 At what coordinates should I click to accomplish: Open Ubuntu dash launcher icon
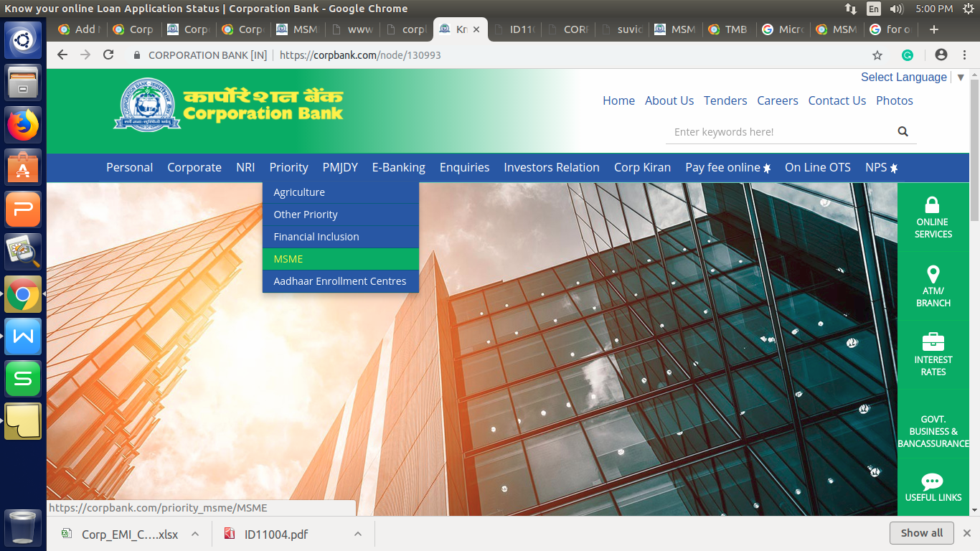point(23,40)
